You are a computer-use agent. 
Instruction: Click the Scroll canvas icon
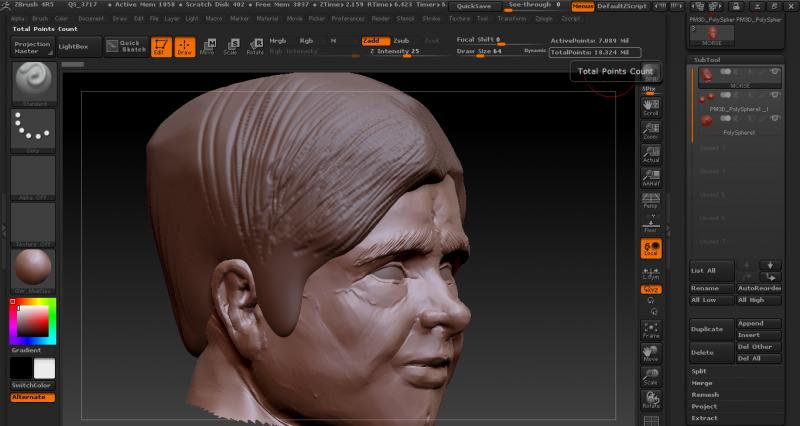[651, 107]
